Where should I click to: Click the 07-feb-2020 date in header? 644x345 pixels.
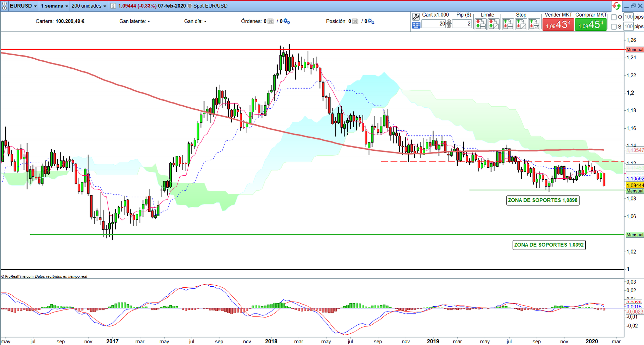pos(172,6)
